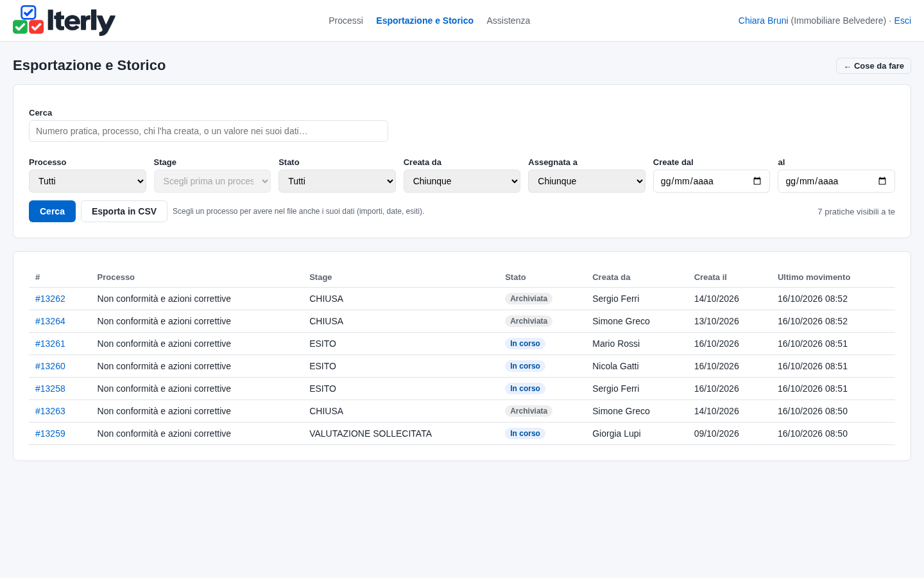Open case #13262

tap(50, 299)
